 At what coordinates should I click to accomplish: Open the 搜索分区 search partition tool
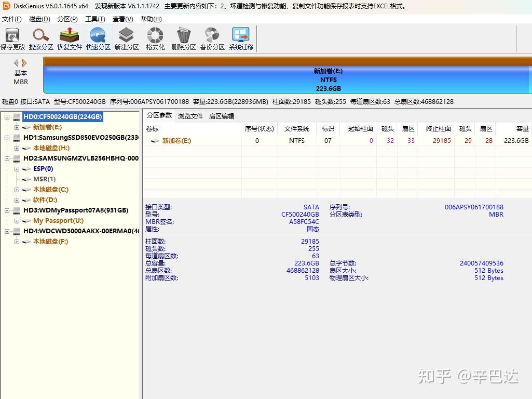click(x=41, y=39)
